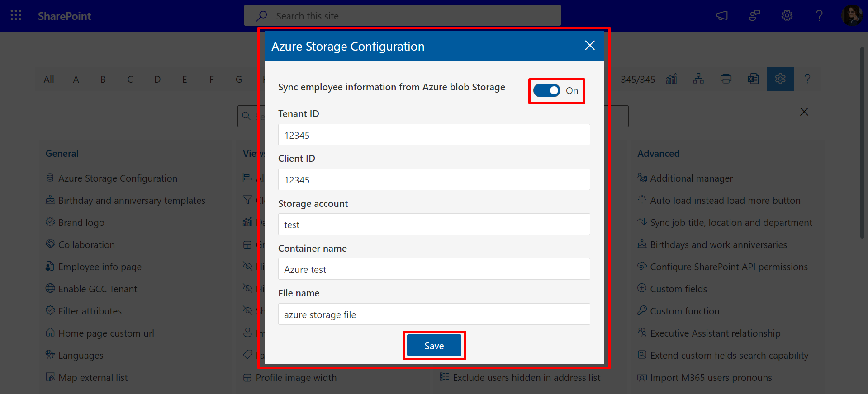Click the megaphone announcements icon in header

[722, 16]
